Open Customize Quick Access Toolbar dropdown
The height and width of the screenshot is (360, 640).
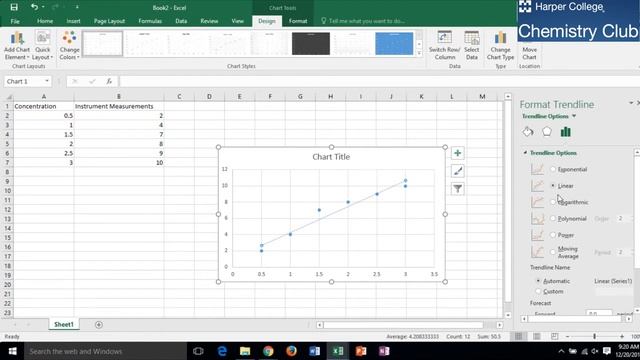[77, 7]
